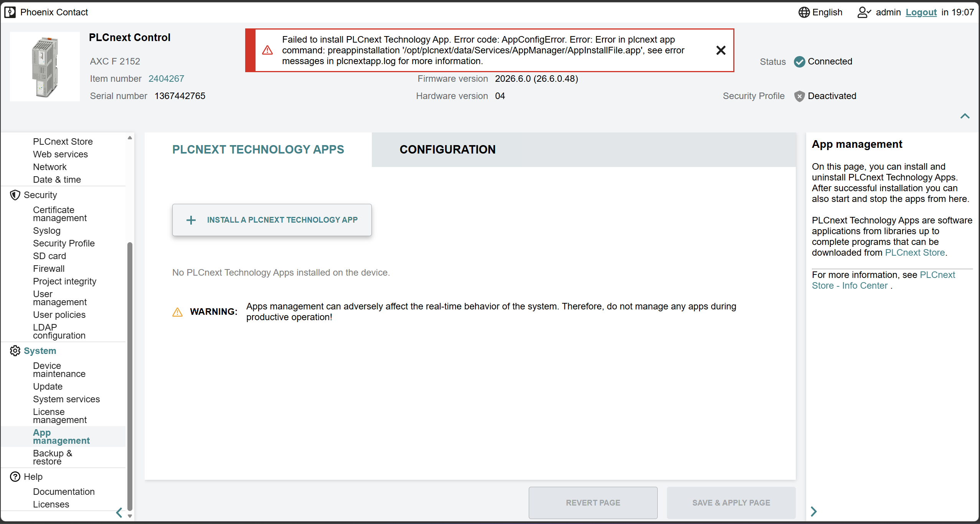Open the PLCnext Store link in help text
Image resolution: width=980 pixels, height=524 pixels.
pos(915,253)
